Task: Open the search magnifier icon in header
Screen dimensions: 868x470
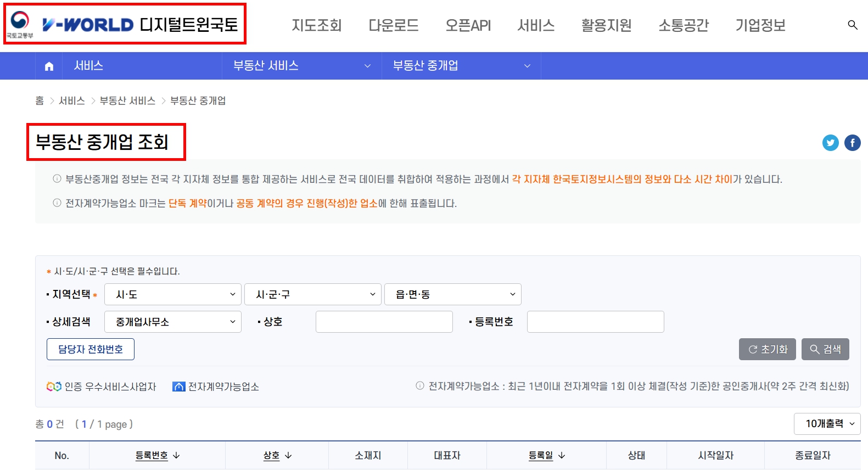Action: pos(852,25)
